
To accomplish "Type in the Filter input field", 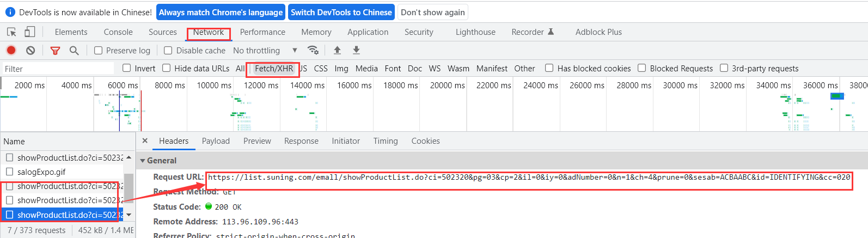I will tap(57, 69).
